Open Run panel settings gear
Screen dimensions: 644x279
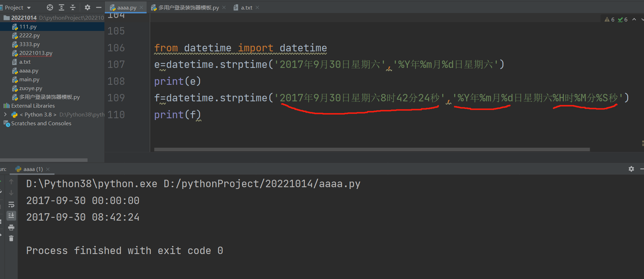(x=631, y=169)
